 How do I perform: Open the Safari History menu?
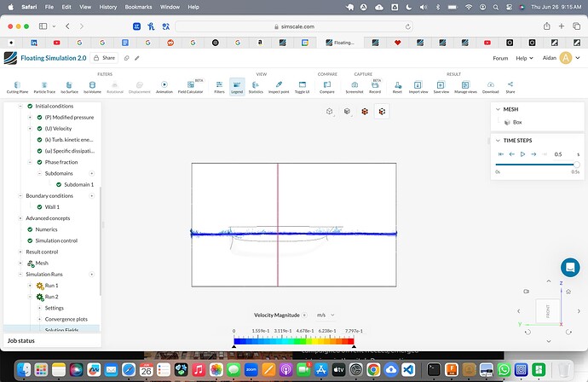[x=108, y=7]
